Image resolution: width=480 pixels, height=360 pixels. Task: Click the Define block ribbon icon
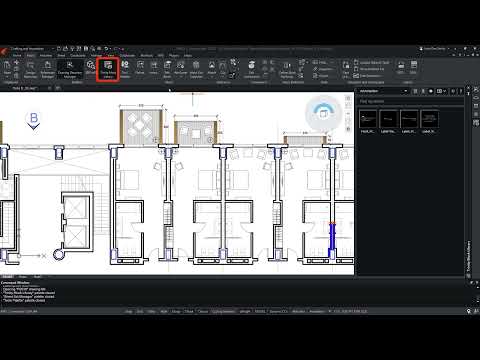coord(140,68)
